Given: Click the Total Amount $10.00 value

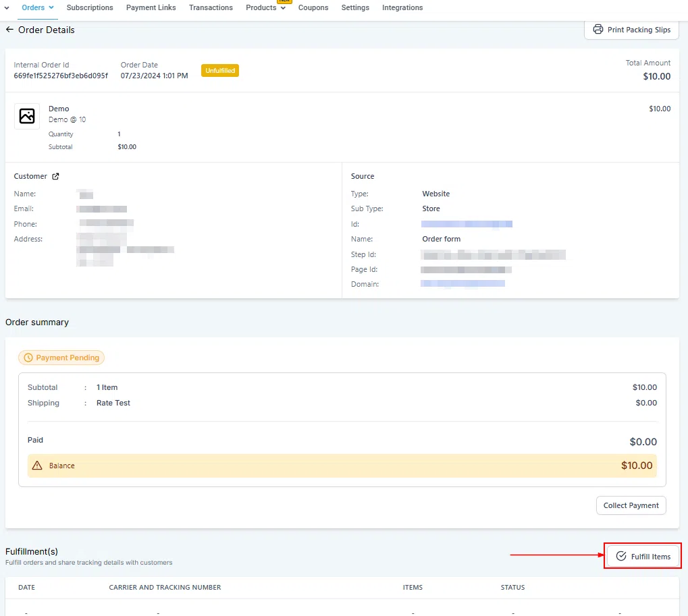Looking at the screenshot, I should pos(656,76).
